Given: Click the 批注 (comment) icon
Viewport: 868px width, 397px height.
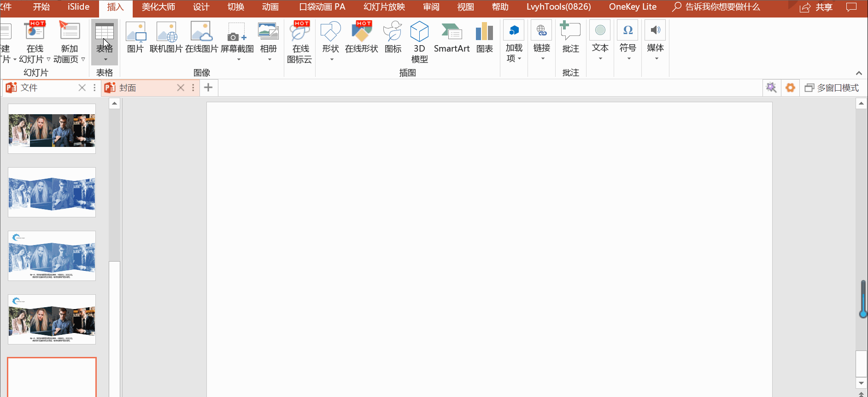Looking at the screenshot, I should coord(570,38).
